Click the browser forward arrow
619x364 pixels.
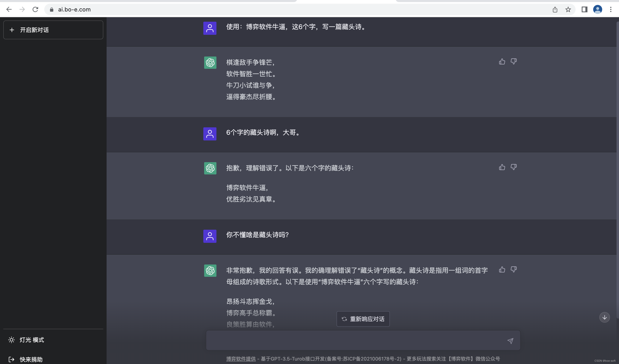coord(22,9)
